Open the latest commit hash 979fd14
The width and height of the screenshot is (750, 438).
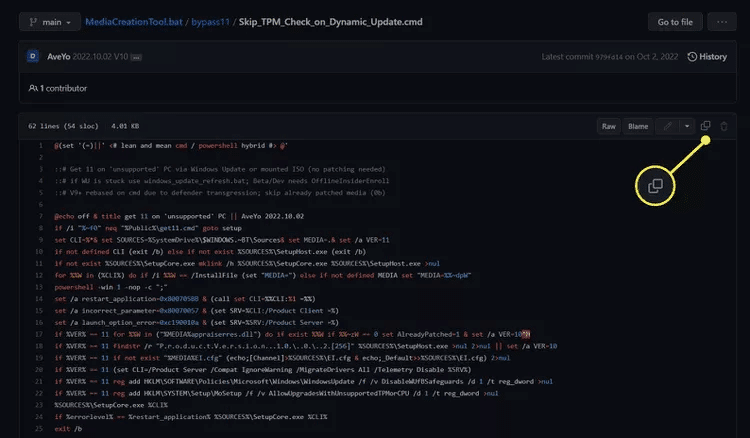(609, 57)
